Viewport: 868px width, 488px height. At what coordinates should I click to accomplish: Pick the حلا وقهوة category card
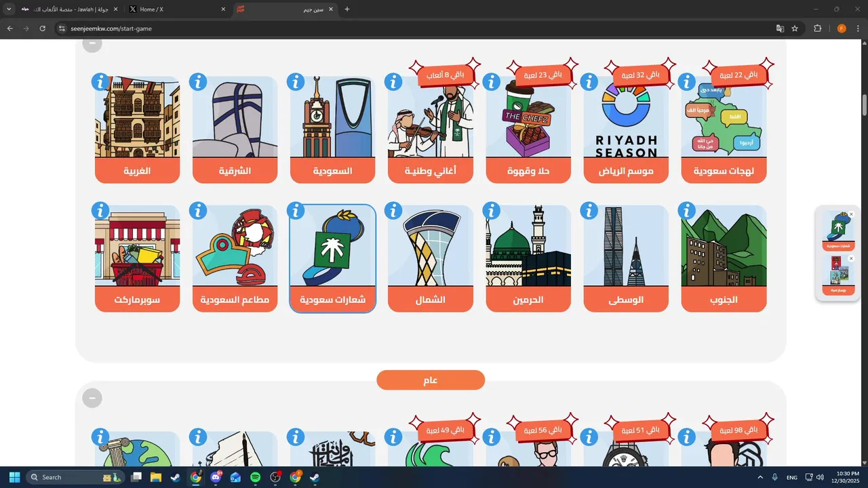(x=528, y=129)
